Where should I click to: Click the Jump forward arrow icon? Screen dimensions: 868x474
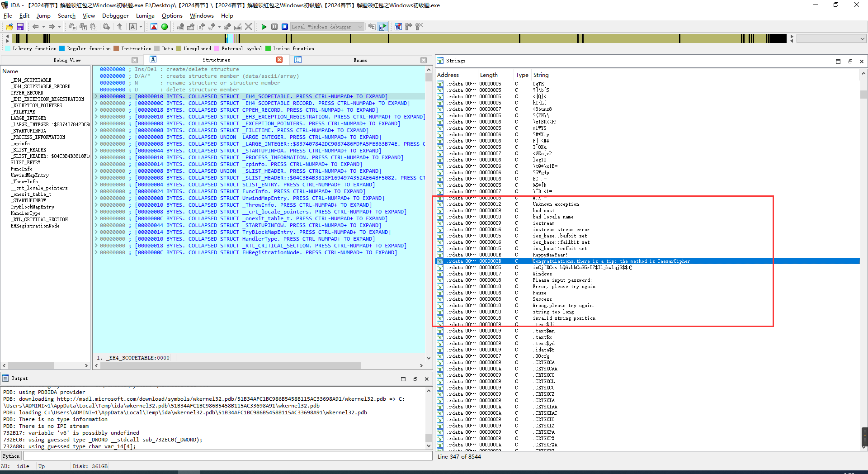tap(52, 27)
